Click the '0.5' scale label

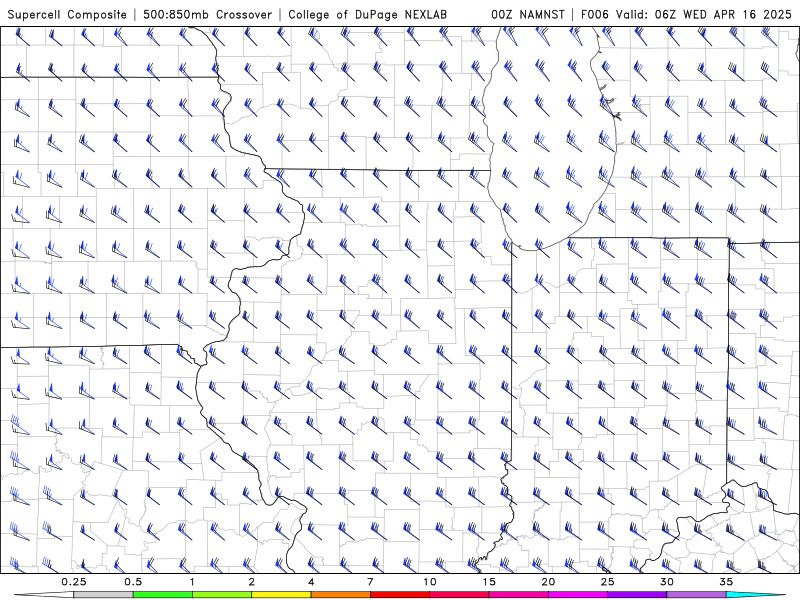coord(133,582)
